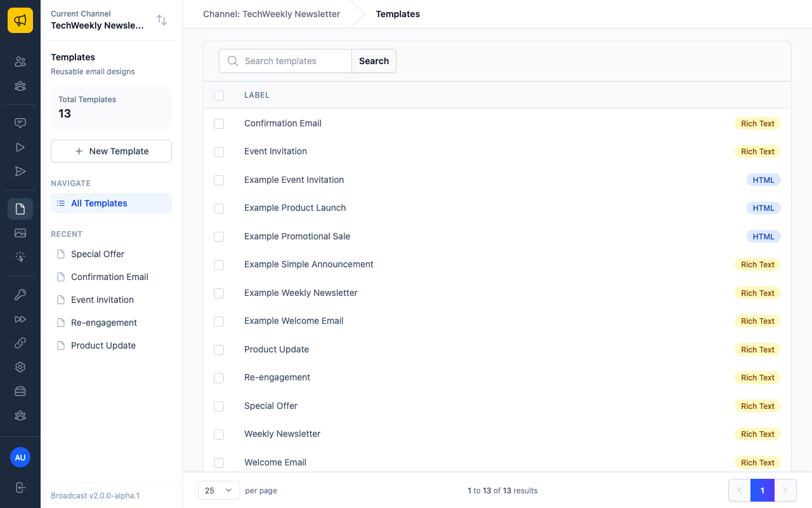Click the Templates breadcrumb

coord(398,14)
